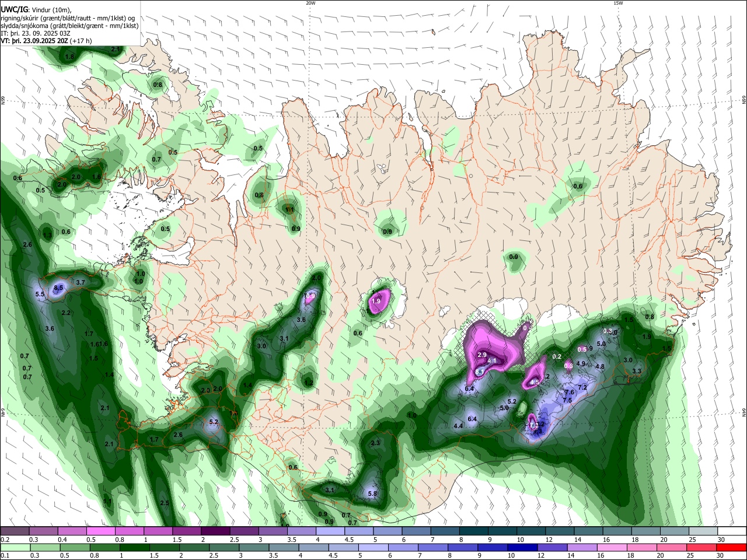747x560 pixels.
Task: Click the '7.5' precipitation value on the map
Action: point(567,401)
